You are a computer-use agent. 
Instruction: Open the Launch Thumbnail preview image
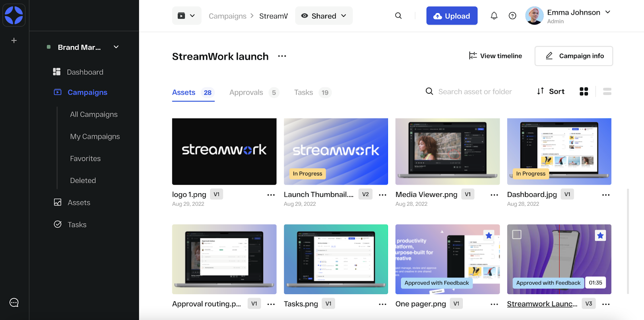[x=336, y=151]
